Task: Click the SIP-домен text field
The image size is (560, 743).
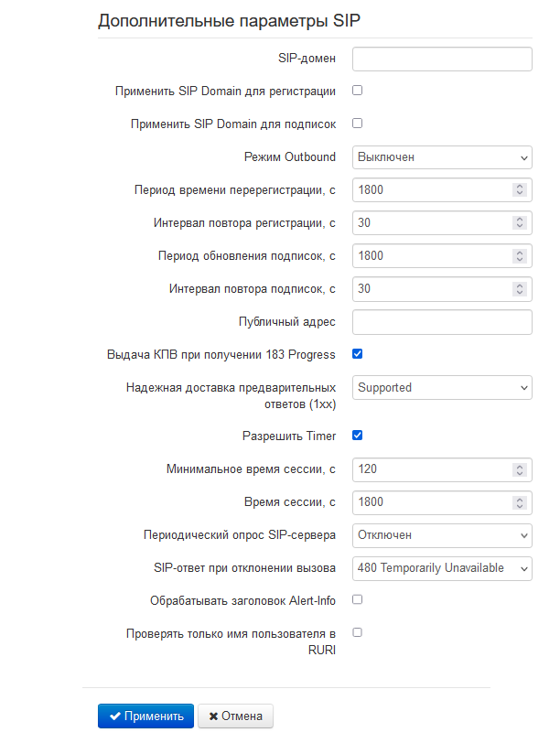Action: pyautogui.click(x=442, y=59)
